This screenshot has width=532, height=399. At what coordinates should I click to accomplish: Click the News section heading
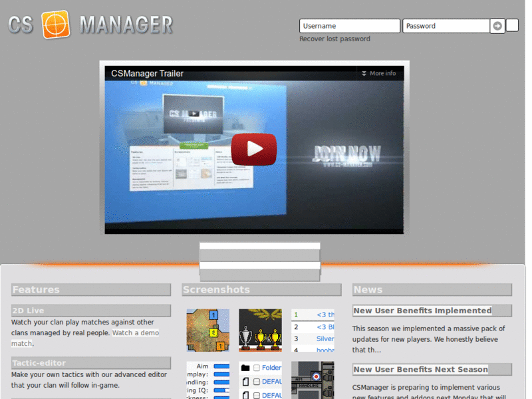pyautogui.click(x=432, y=289)
